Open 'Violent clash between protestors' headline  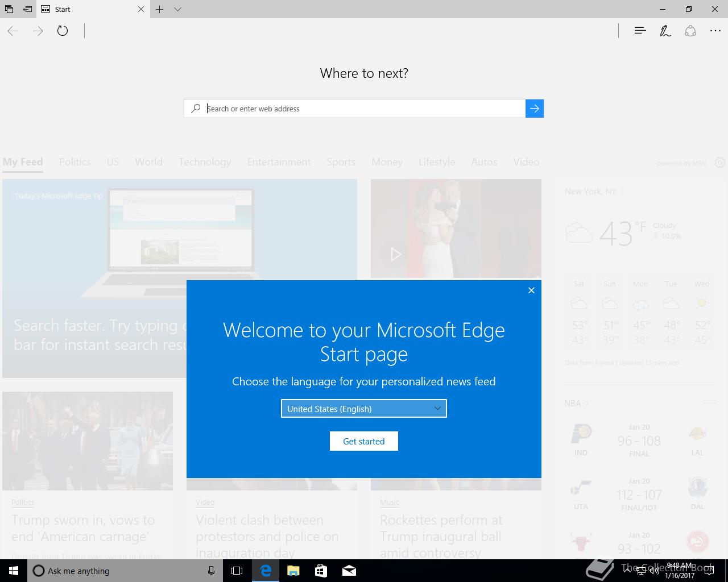point(267,537)
